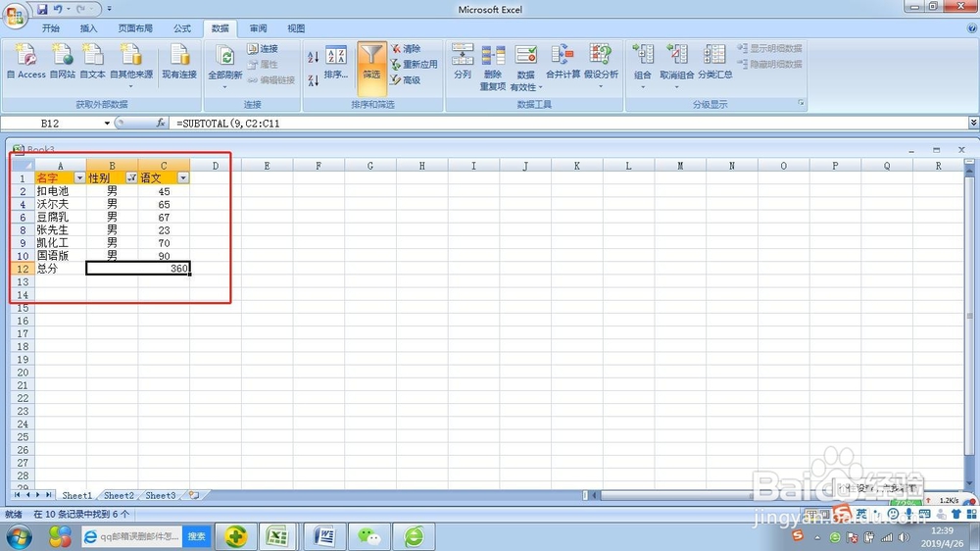Select column D header
This screenshot has height=551, width=980.
pos(216,166)
